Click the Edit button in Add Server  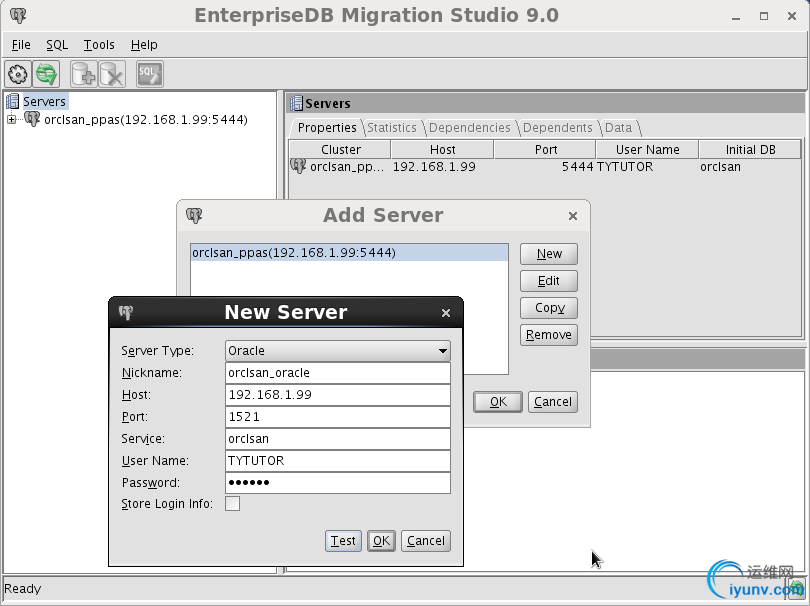click(549, 281)
